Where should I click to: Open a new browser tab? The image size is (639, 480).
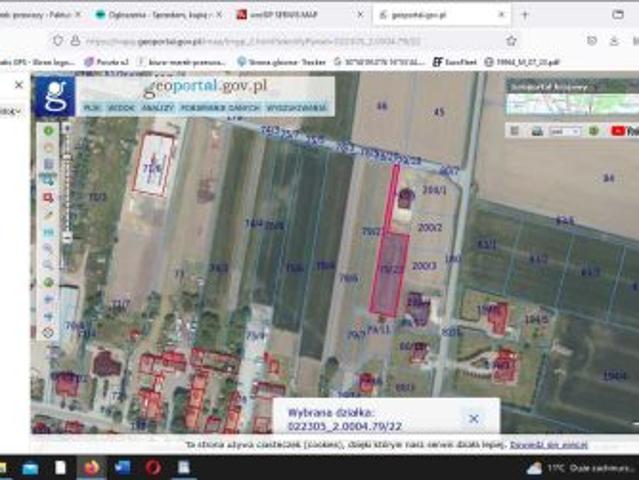(x=526, y=15)
